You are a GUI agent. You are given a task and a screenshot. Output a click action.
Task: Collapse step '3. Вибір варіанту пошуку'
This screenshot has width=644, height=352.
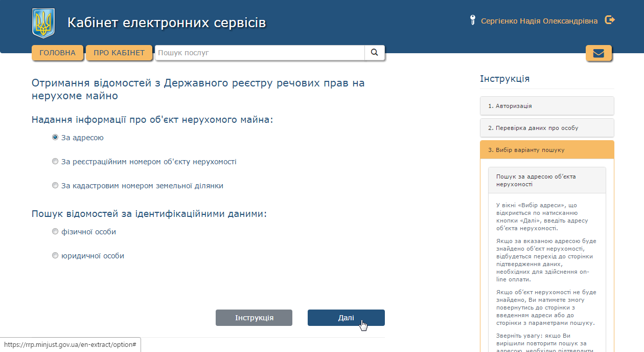pyautogui.click(x=547, y=149)
